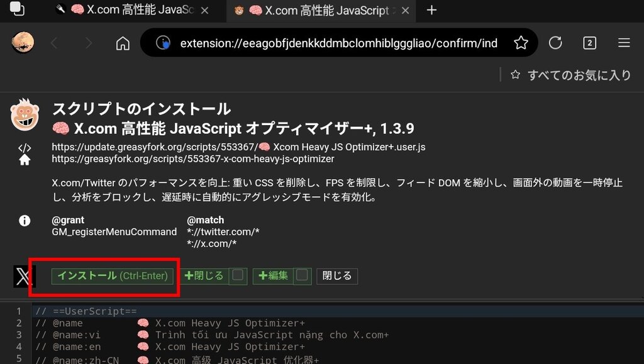This screenshot has width=644, height=364.
Task: Go to browser home page
Action: pyautogui.click(x=123, y=43)
